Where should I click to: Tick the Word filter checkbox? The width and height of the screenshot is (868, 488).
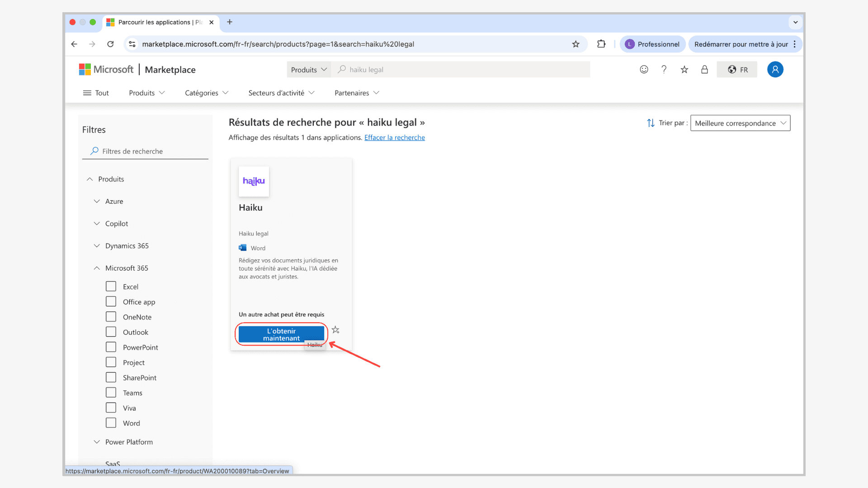(x=111, y=423)
